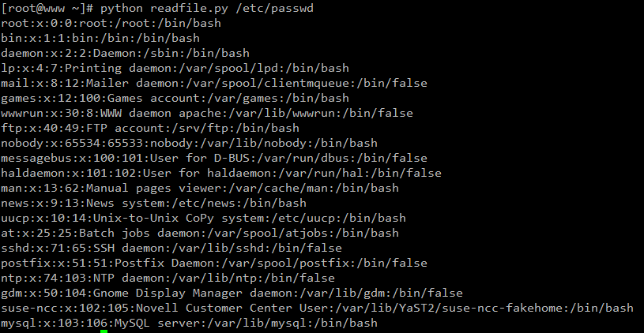
Task: Click the bin user entry line
Action: pos(100,38)
